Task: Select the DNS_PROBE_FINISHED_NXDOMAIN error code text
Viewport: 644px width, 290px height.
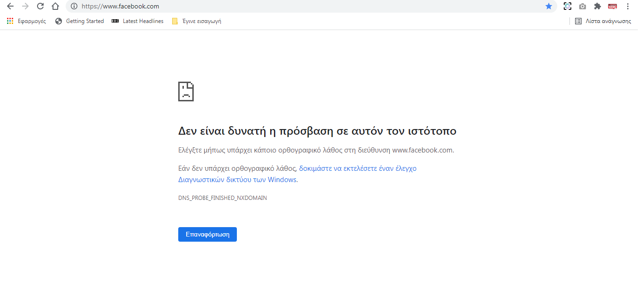Action: tap(222, 198)
